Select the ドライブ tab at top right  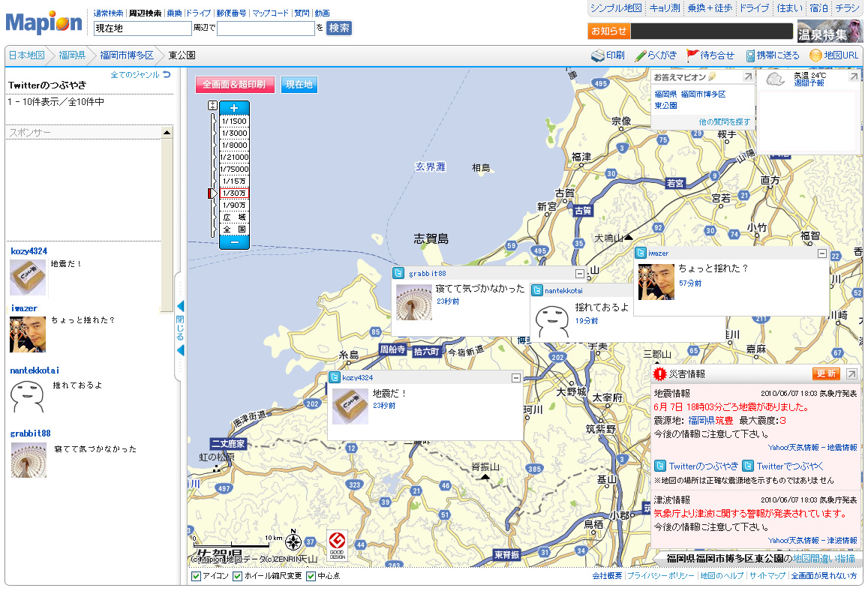coord(754,8)
